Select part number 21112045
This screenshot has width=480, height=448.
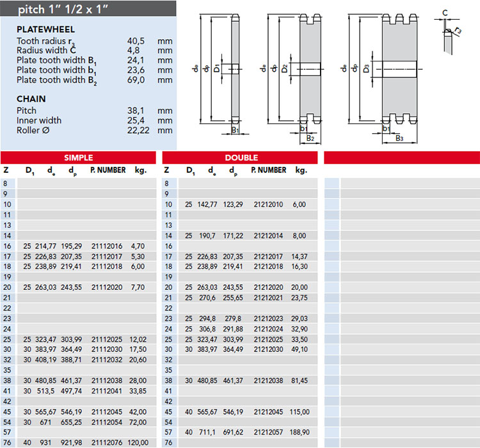[107, 412]
